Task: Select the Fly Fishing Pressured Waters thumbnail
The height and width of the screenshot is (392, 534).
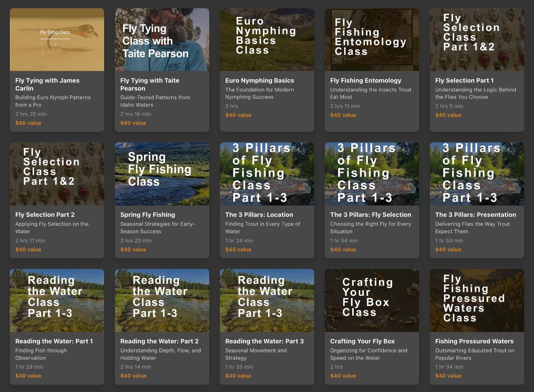Action: pos(477,300)
